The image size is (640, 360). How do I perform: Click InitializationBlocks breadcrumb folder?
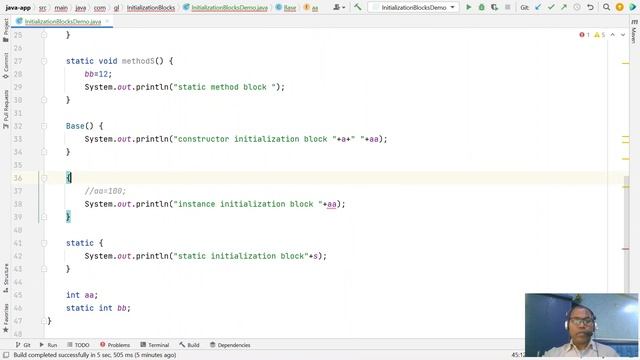tap(151, 8)
